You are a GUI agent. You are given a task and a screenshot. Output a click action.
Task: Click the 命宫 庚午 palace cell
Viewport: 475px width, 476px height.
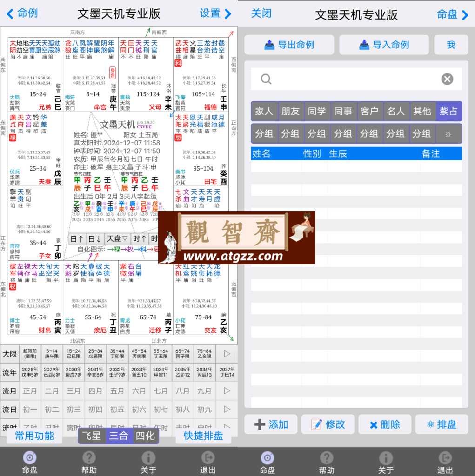coord(91,75)
